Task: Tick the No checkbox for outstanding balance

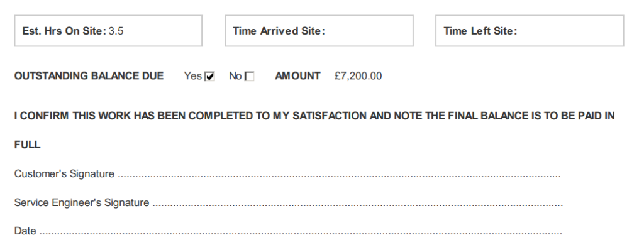Action: click(x=249, y=76)
